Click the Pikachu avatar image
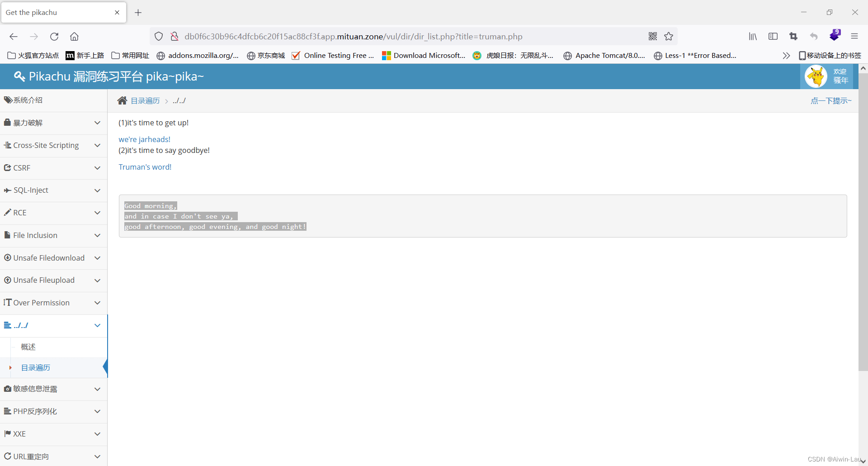 816,76
